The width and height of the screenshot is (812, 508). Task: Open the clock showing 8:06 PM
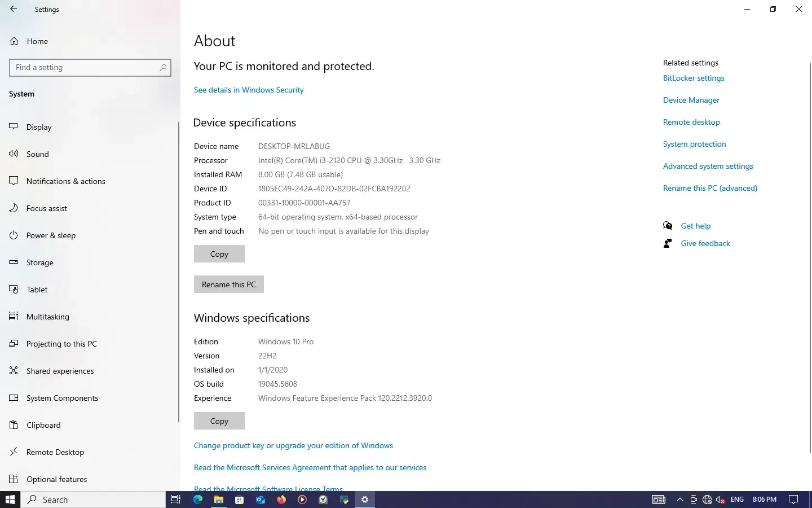(x=765, y=500)
